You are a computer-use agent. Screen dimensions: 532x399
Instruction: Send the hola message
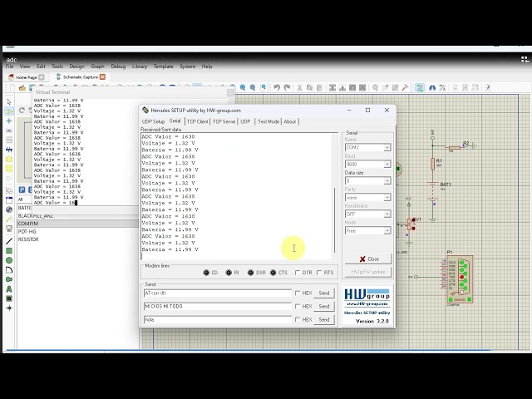tap(324, 319)
